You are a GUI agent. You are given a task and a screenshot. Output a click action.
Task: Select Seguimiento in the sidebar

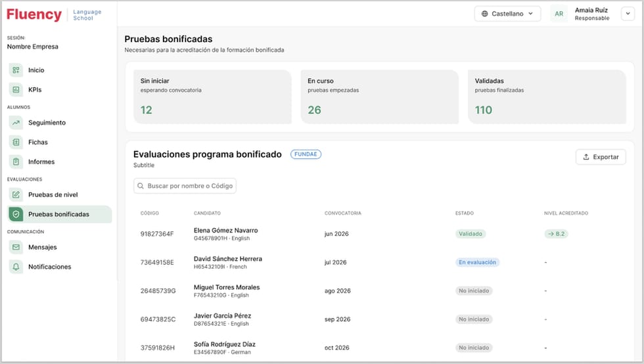60,122
